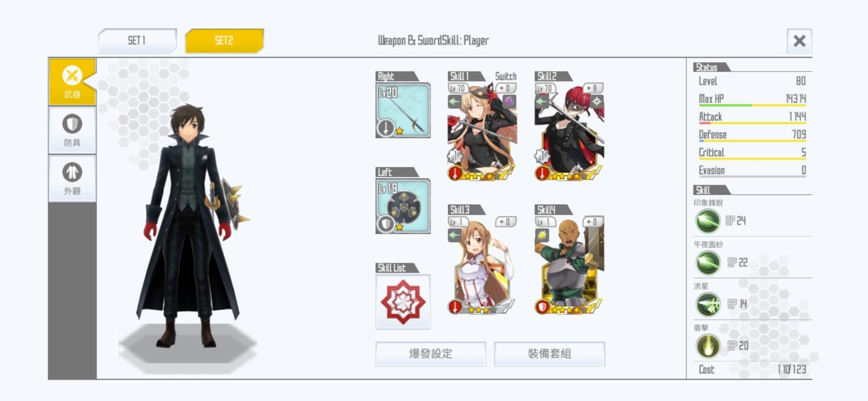Open the red Skill List emblem

pyautogui.click(x=403, y=301)
